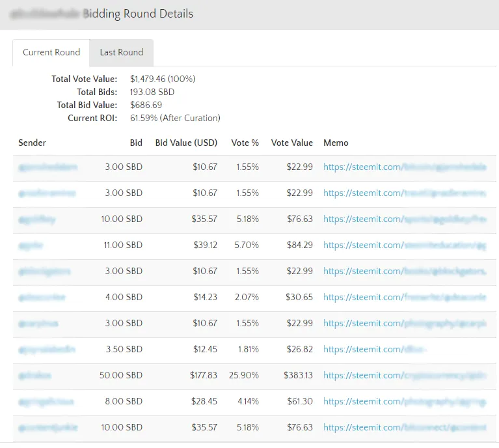Click the Total Bids label
Viewport: 499px width, 448px height.
point(97,92)
